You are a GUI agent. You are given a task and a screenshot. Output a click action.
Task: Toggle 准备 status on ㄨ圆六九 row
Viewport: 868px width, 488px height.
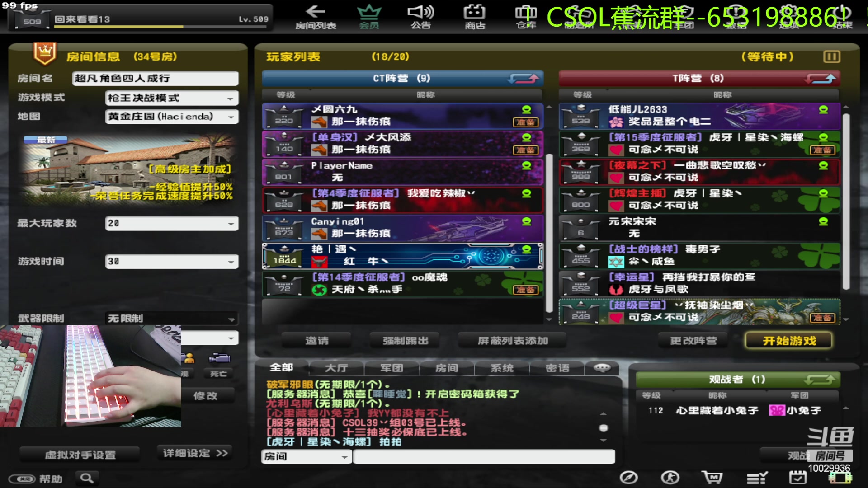[x=525, y=122]
